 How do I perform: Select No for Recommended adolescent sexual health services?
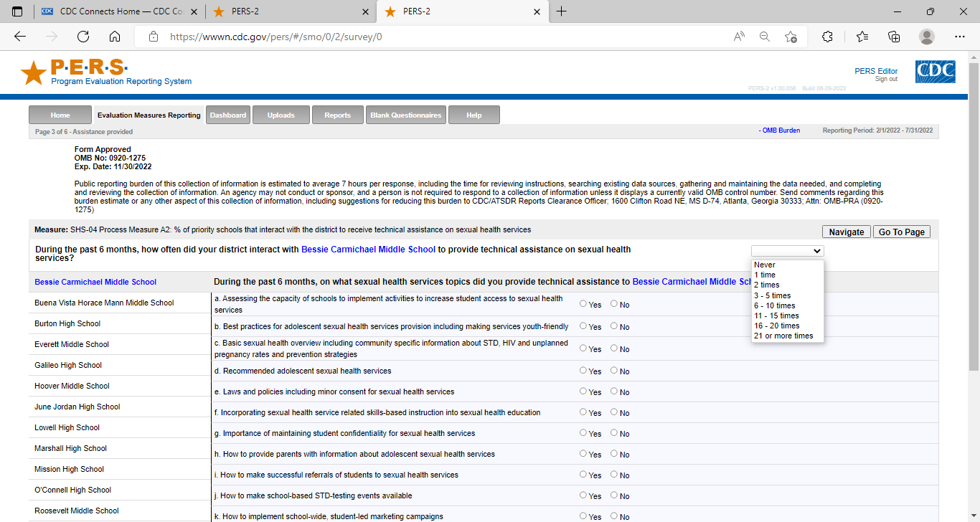pos(614,371)
